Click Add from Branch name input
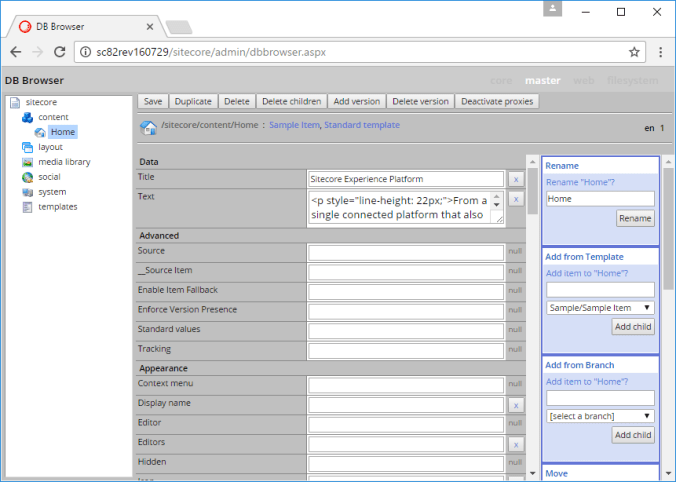Viewport: 676px width, 482px height. click(600, 398)
